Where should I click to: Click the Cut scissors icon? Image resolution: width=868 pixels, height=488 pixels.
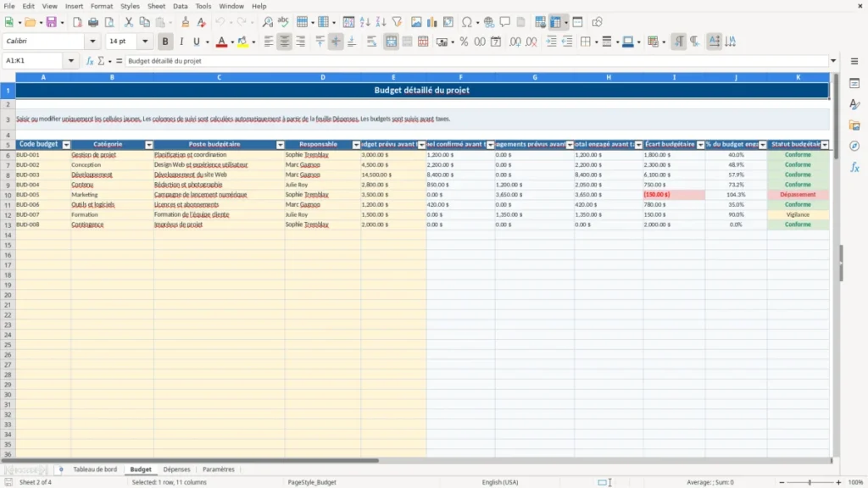[129, 22]
